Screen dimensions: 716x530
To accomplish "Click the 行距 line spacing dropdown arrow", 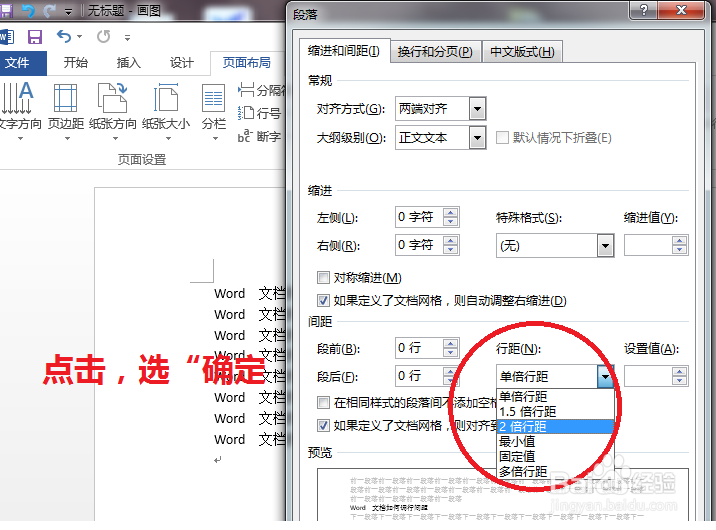I will point(605,377).
